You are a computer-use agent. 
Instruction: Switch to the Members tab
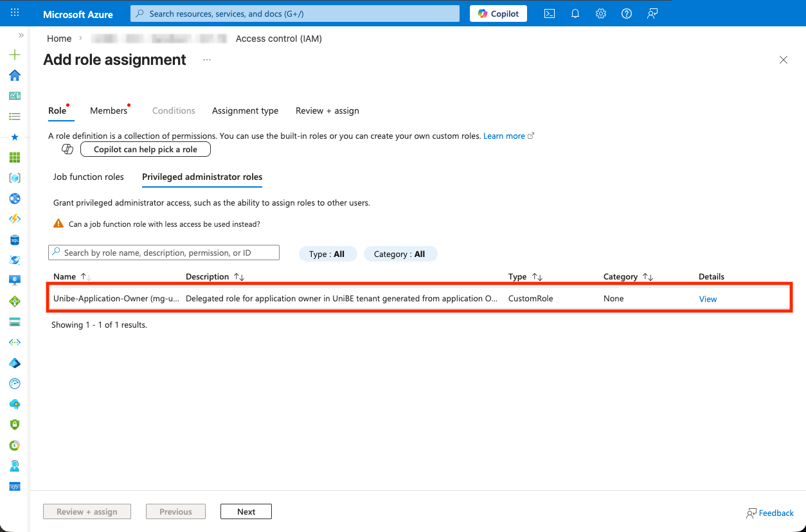(x=109, y=111)
